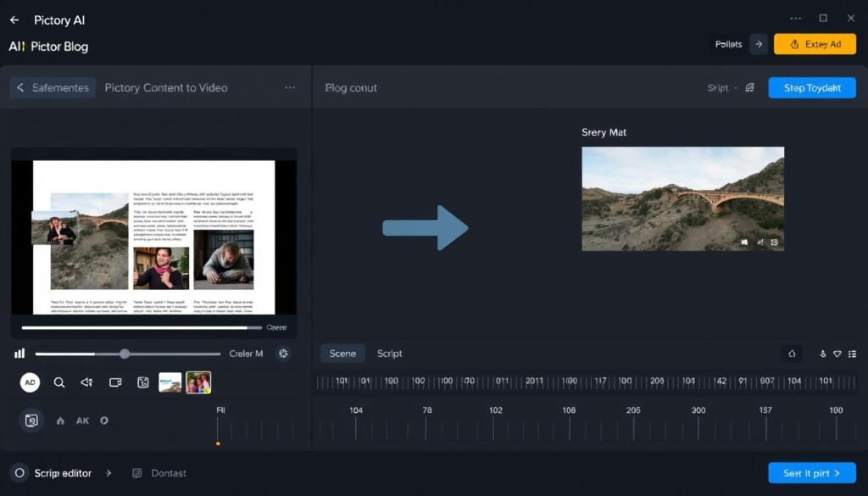Click the bar chart levels icon
The image size is (868, 496).
click(x=19, y=354)
